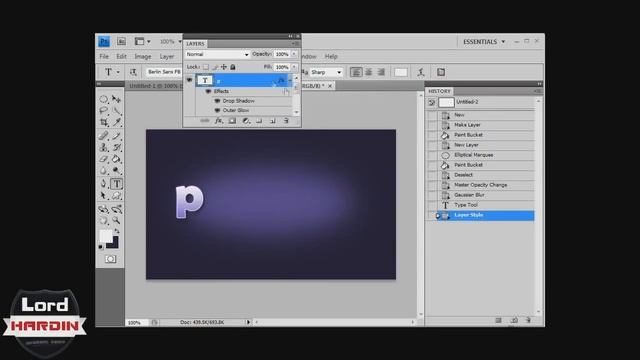Hide all Effects on text layer
Viewport: 640px width, 360px height.
coord(209,91)
